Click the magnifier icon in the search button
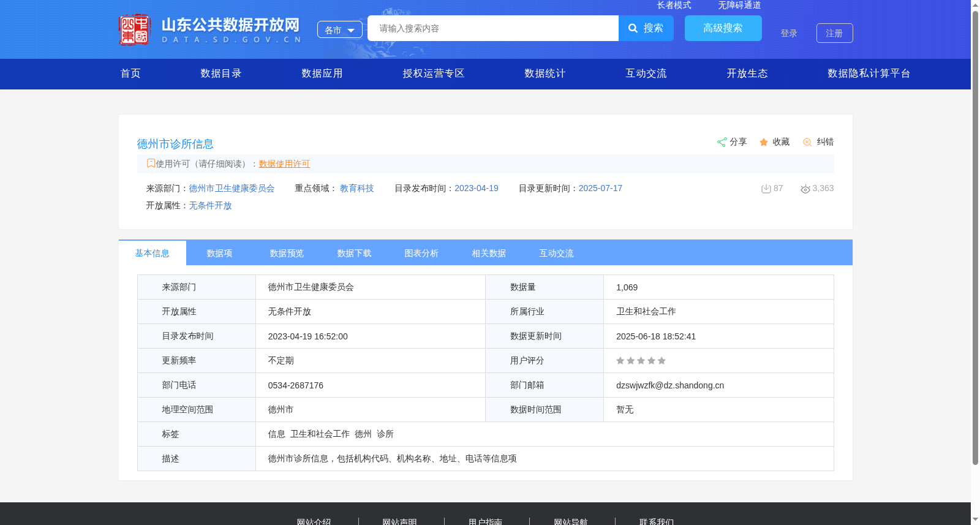This screenshot has width=980, height=525. [x=633, y=28]
